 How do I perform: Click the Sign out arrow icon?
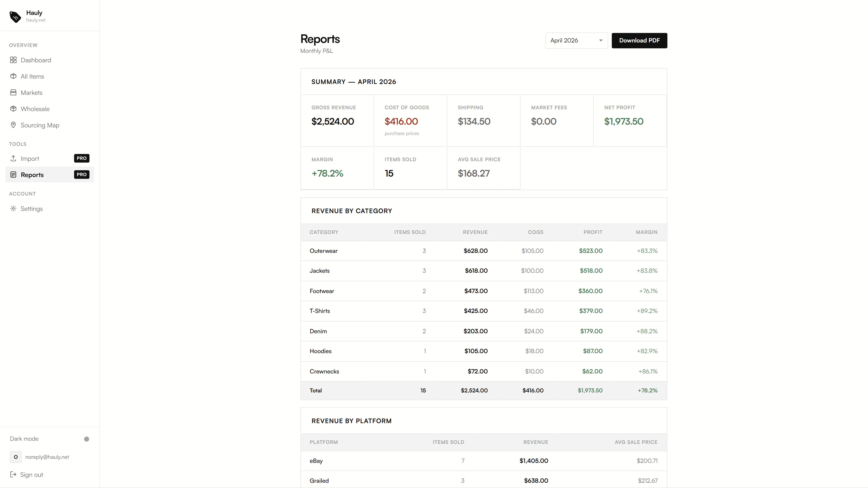13,475
